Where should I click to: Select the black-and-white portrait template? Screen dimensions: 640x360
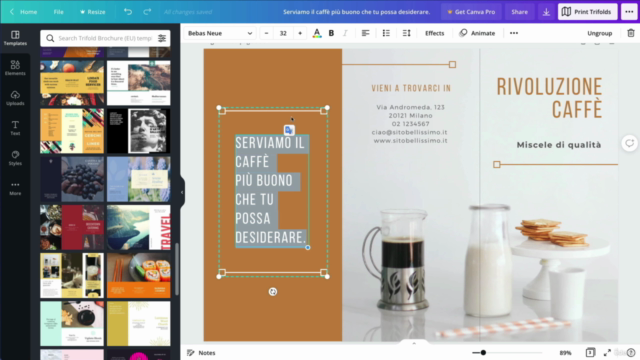(x=139, y=131)
